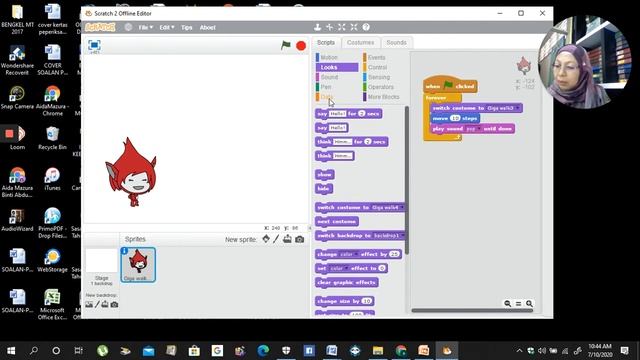
Task: Open the Edit menu
Action: tap(167, 28)
